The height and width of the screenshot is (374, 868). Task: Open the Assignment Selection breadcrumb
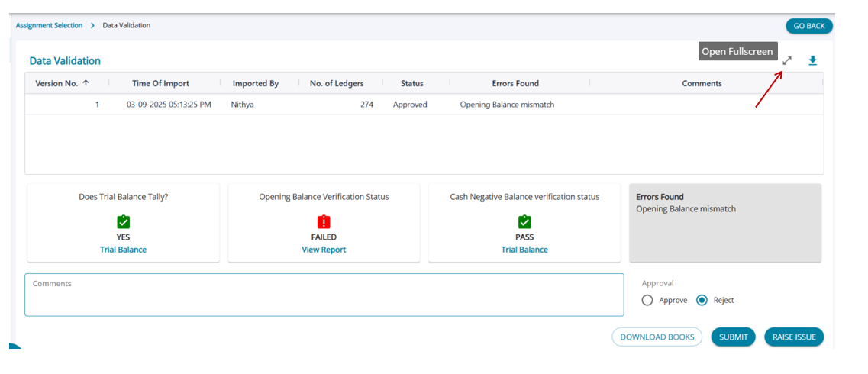click(x=49, y=26)
